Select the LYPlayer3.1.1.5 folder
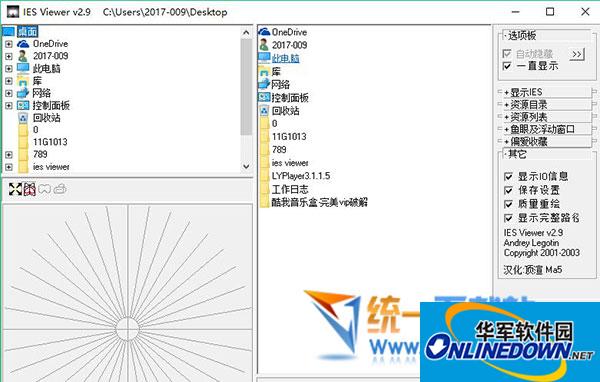600x382 pixels. coord(301,176)
